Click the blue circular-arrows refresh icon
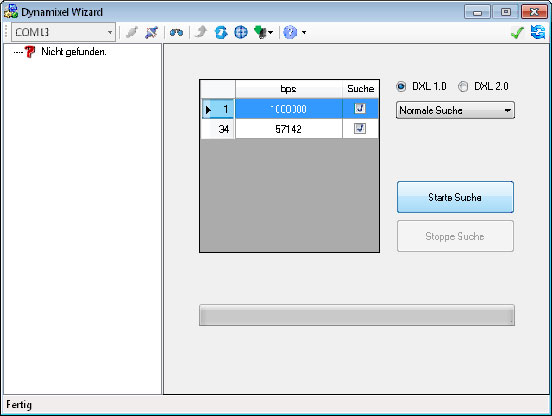 point(221,32)
